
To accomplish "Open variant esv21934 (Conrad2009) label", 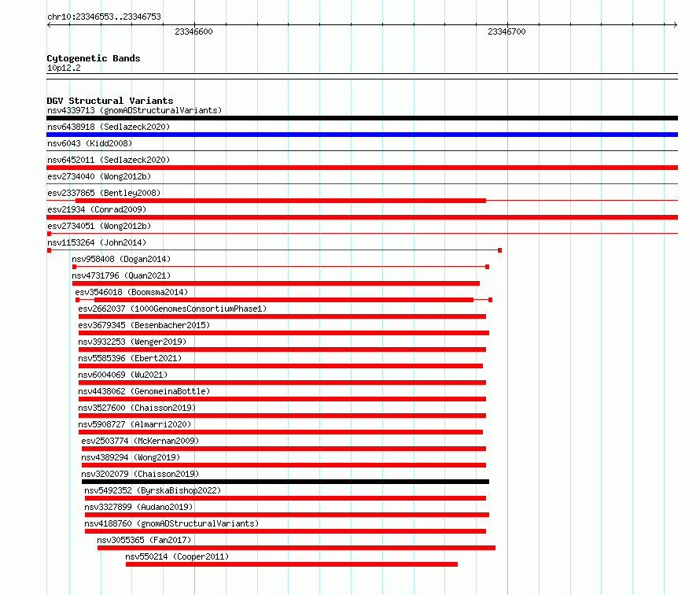I will pos(97,209).
